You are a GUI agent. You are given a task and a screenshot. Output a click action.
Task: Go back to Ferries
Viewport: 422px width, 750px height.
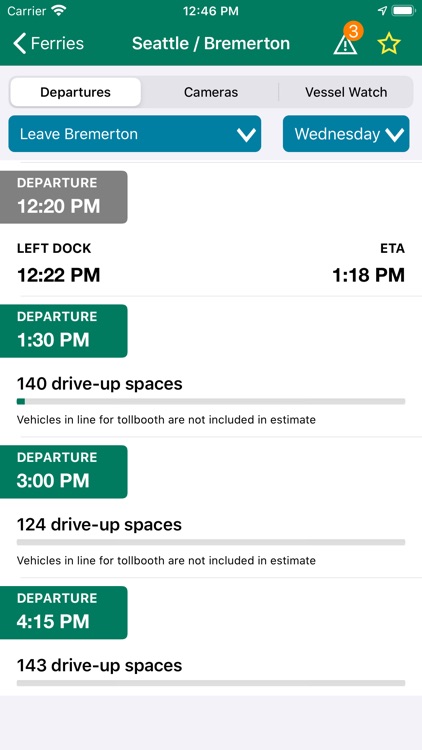point(48,44)
